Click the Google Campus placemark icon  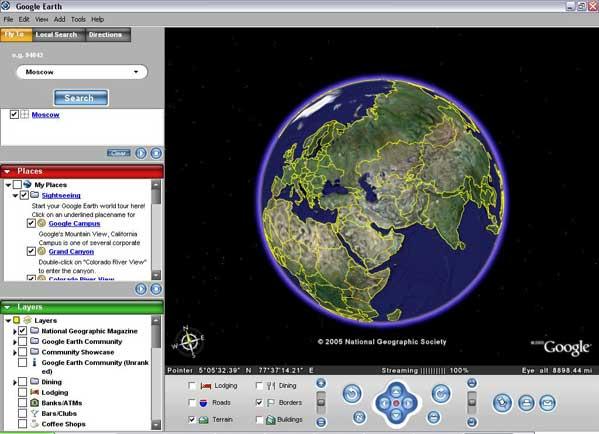(x=42, y=223)
